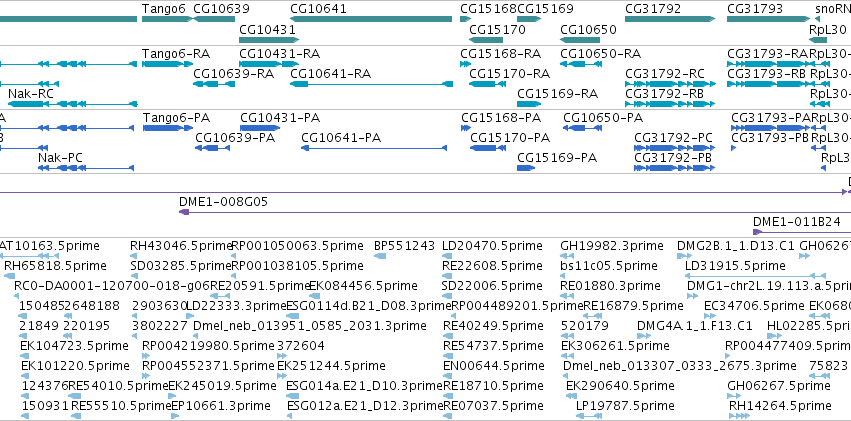Click EST RE22608.5prime
851x421 pixels.
[492, 266]
